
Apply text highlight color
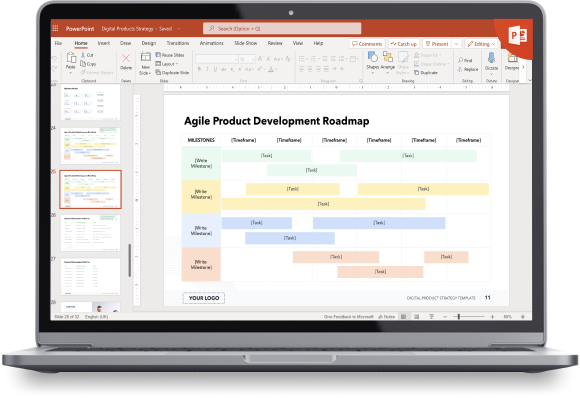tap(260, 69)
